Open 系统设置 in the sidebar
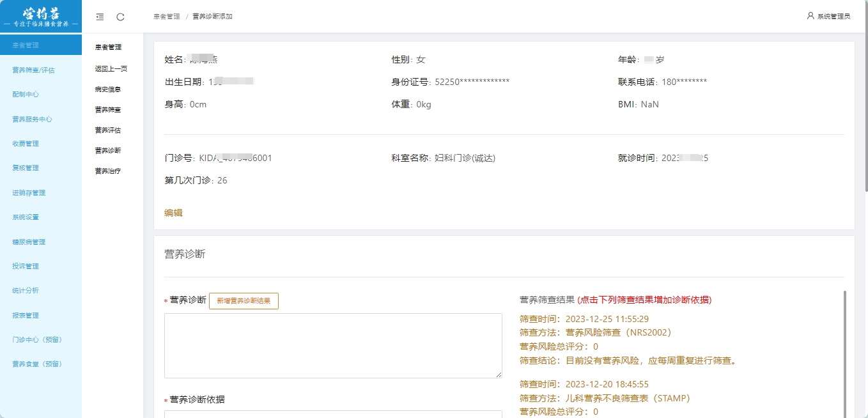The width and height of the screenshot is (868, 418). click(26, 217)
